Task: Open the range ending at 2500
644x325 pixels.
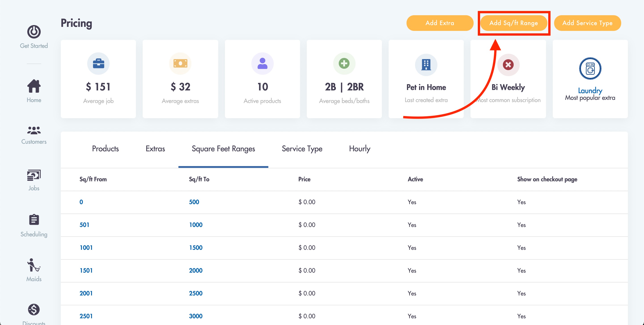Action: click(196, 293)
